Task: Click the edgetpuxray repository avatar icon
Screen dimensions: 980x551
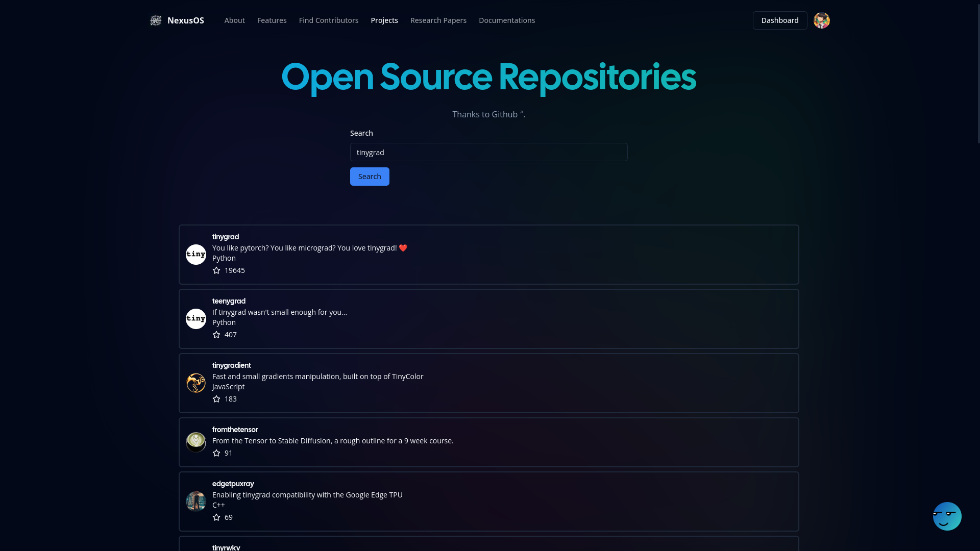Action: click(x=196, y=501)
